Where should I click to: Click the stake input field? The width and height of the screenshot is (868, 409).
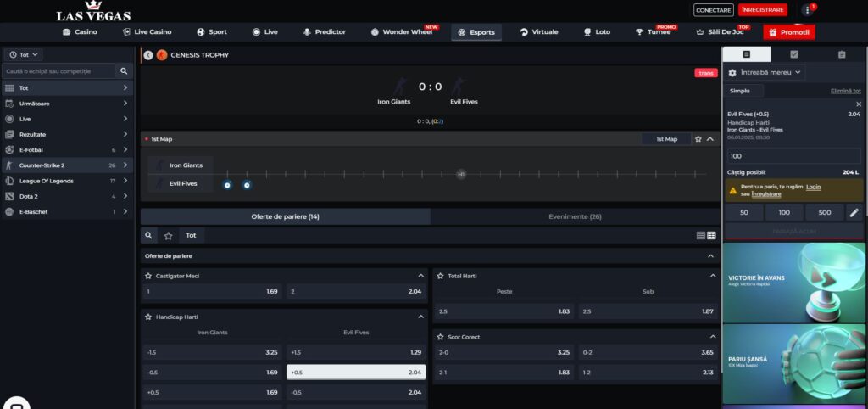[x=793, y=156]
